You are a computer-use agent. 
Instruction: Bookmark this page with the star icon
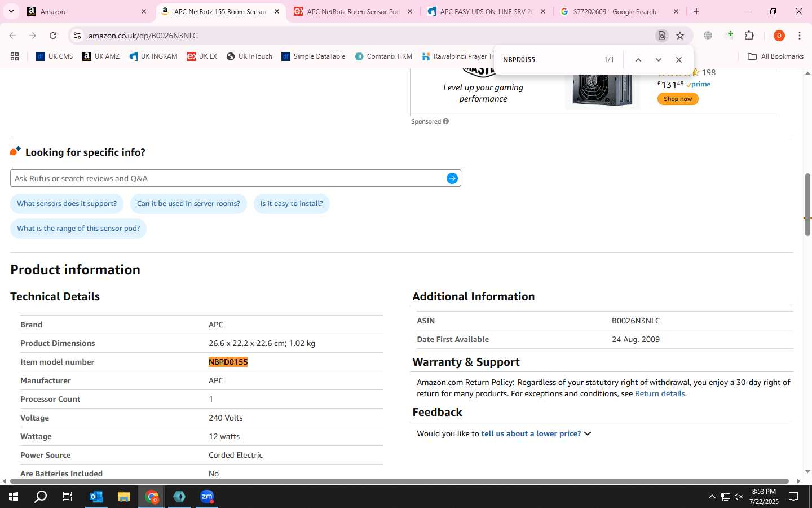pyautogui.click(x=680, y=36)
